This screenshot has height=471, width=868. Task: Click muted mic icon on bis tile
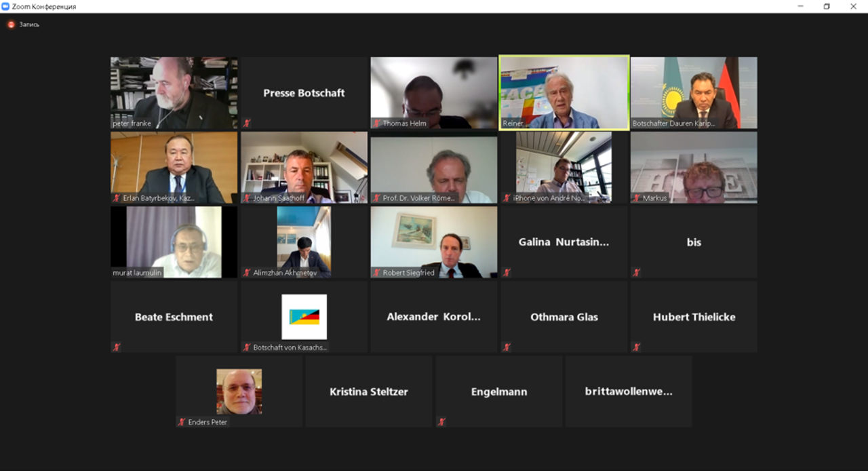click(x=637, y=272)
